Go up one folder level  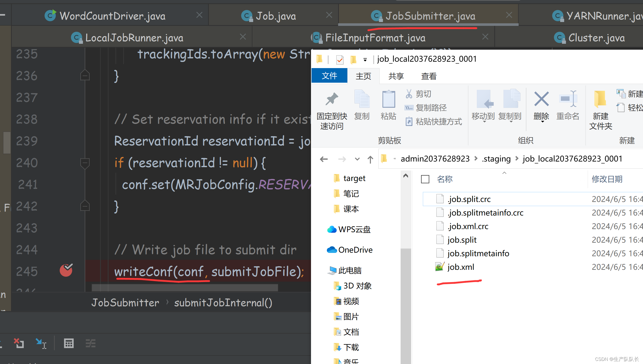tap(370, 159)
